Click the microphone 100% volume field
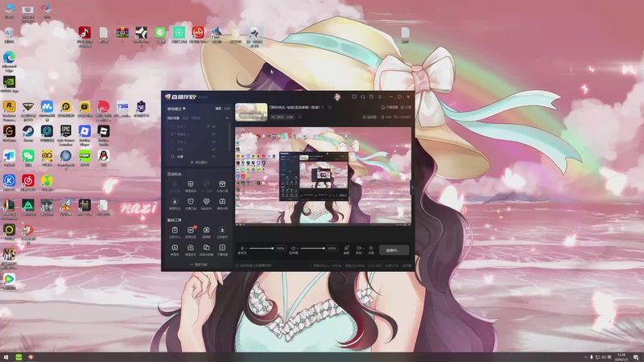Image resolution: width=644 pixels, height=362 pixels. pos(280,249)
